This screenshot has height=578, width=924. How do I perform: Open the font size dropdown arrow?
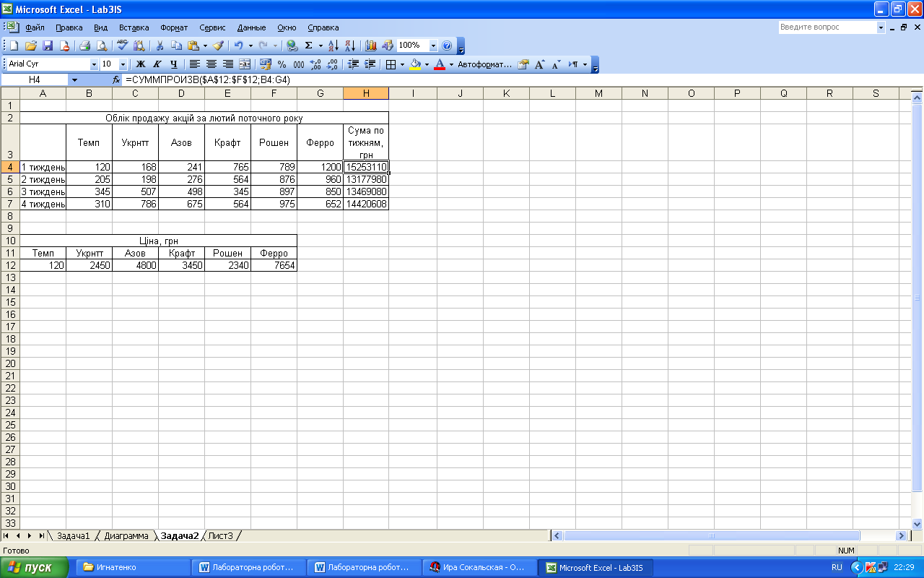point(123,64)
